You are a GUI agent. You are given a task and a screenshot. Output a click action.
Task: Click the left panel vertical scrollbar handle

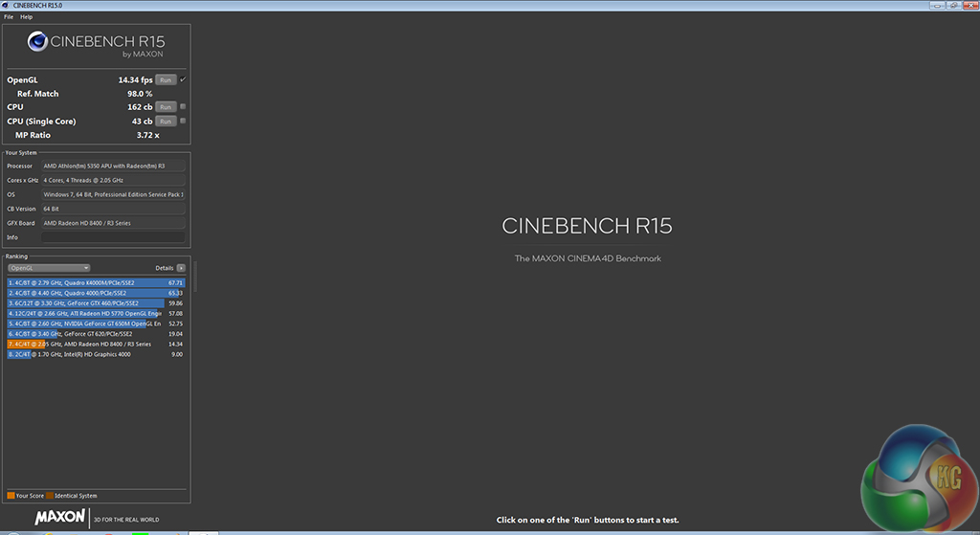click(x=195, y=277)
